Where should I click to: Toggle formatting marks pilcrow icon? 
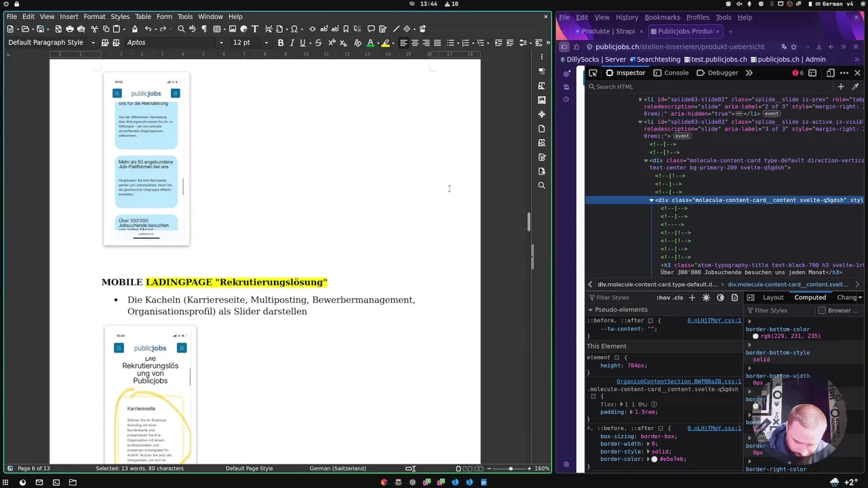click(x=203, y=29)
